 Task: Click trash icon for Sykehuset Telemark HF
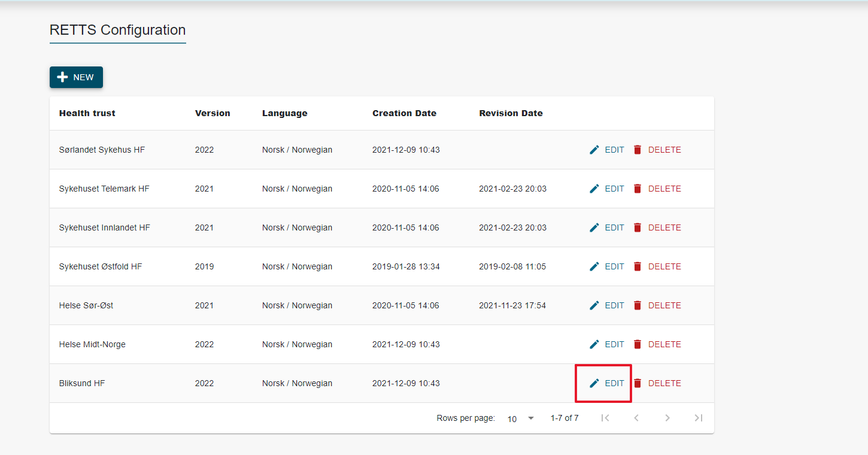point(638,189)
